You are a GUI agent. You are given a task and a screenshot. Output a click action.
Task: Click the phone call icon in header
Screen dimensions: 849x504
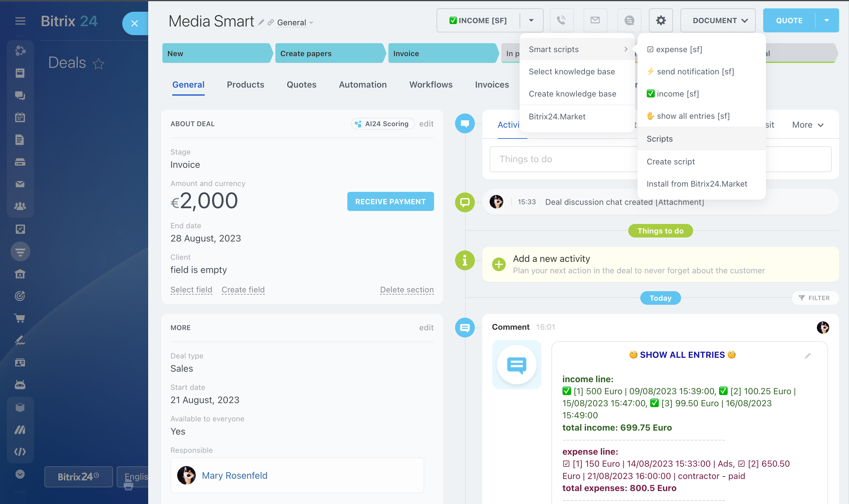(561, 20)
